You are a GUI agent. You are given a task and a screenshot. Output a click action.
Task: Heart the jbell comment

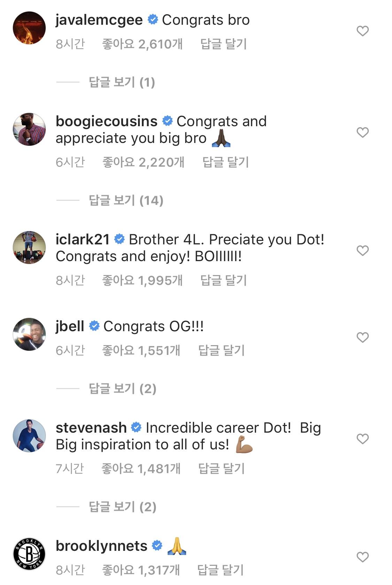(362, 337)
